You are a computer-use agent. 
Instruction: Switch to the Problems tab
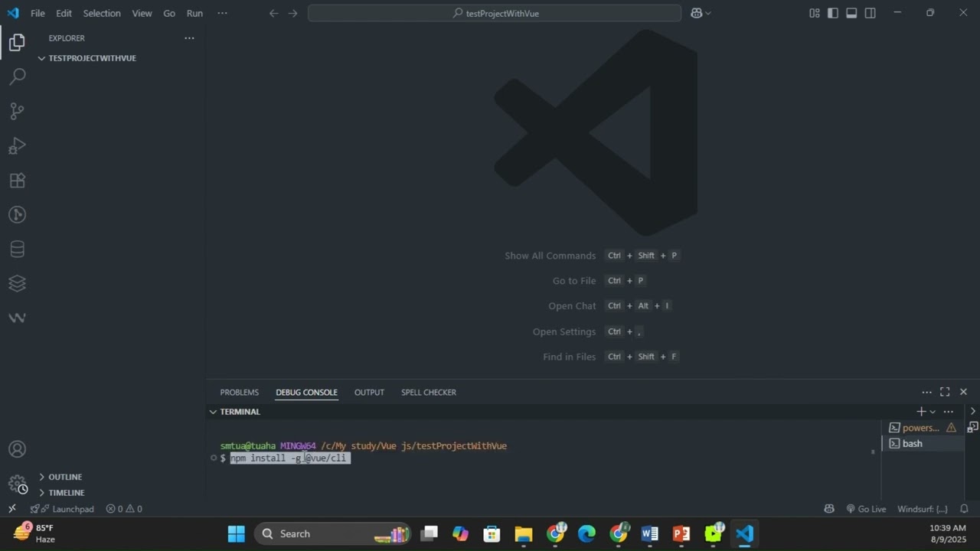coord(240,393)
